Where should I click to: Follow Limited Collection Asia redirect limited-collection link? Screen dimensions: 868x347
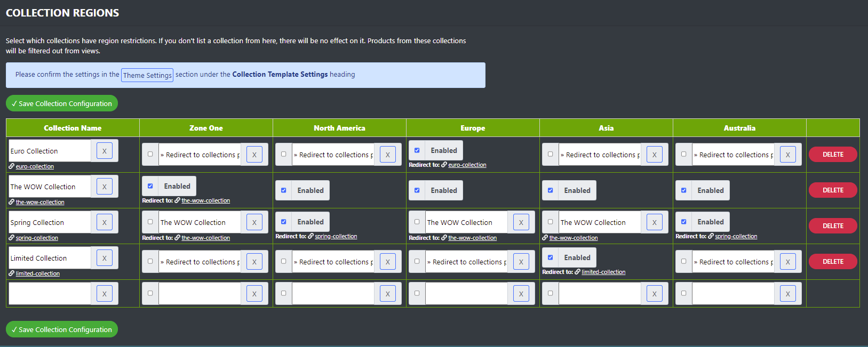[x=603, y=272]
